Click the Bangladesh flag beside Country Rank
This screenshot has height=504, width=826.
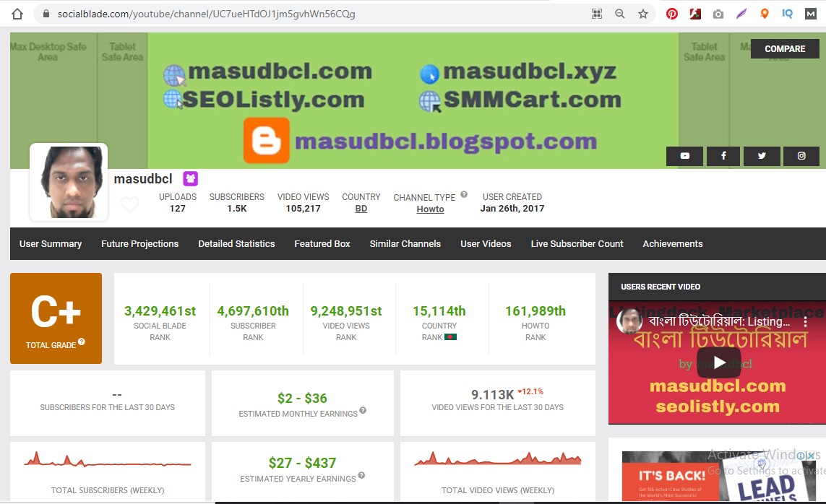450,337
